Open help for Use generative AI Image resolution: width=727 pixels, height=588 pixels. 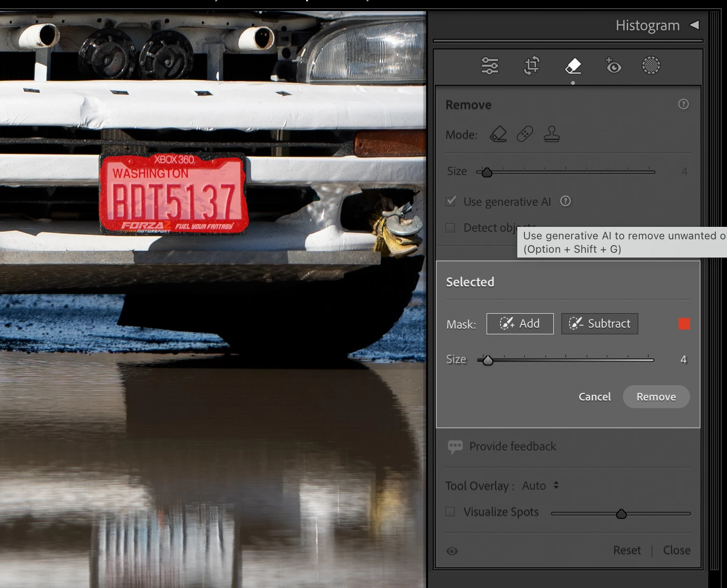pyautogui.click(x=566, y=201)
